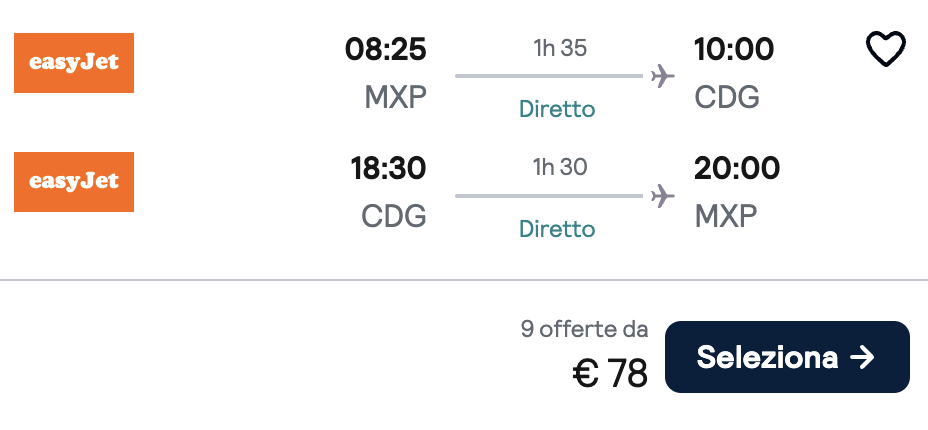
Task: Click the 1h 35 flight duration
Action: click(558, 48)
